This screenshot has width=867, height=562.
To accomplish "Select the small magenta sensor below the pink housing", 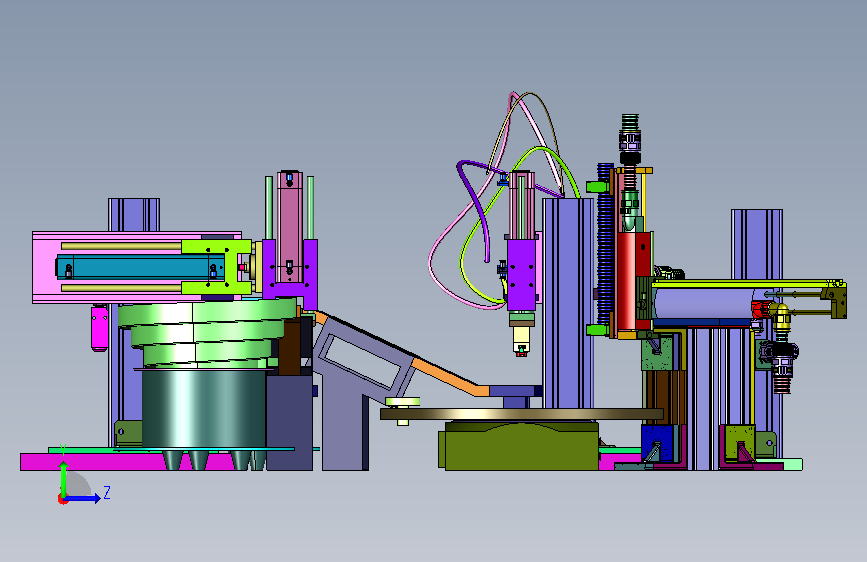I will click(100, 329).
